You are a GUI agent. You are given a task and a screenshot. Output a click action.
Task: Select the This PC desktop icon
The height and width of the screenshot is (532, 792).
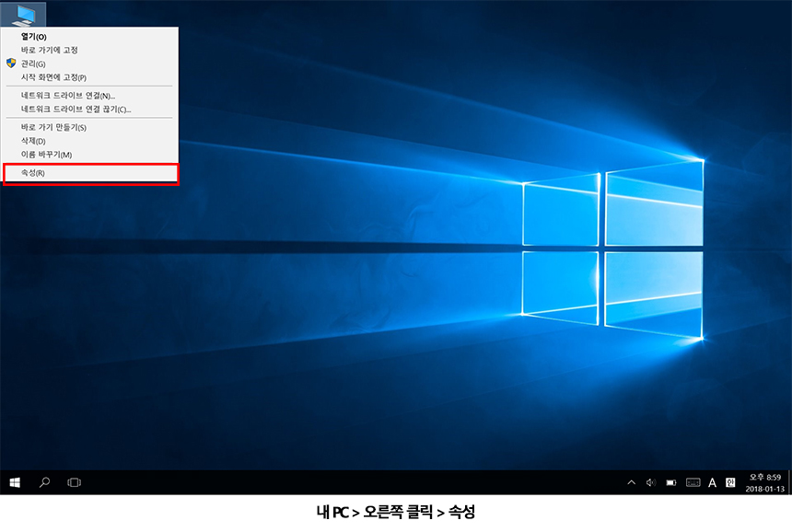point(24,14)
